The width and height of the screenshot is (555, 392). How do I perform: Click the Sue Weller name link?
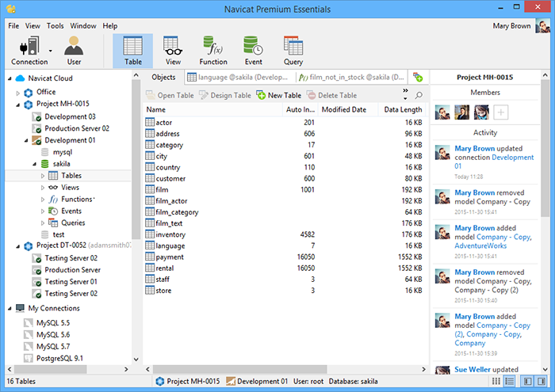pos(473,369)
